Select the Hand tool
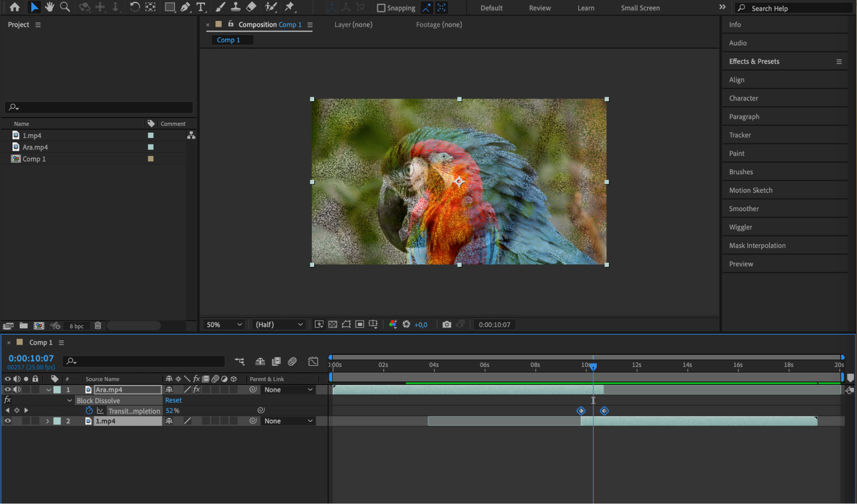Image resolution: width=857 pixels, height=504 pixels. point(50,7)
